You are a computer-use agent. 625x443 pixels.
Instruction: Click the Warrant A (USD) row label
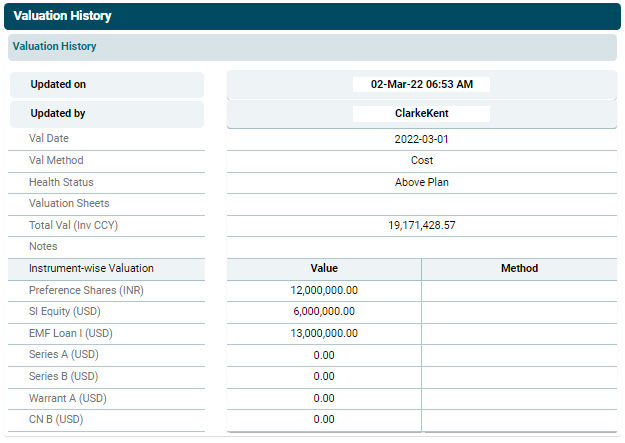coord(68,398)
